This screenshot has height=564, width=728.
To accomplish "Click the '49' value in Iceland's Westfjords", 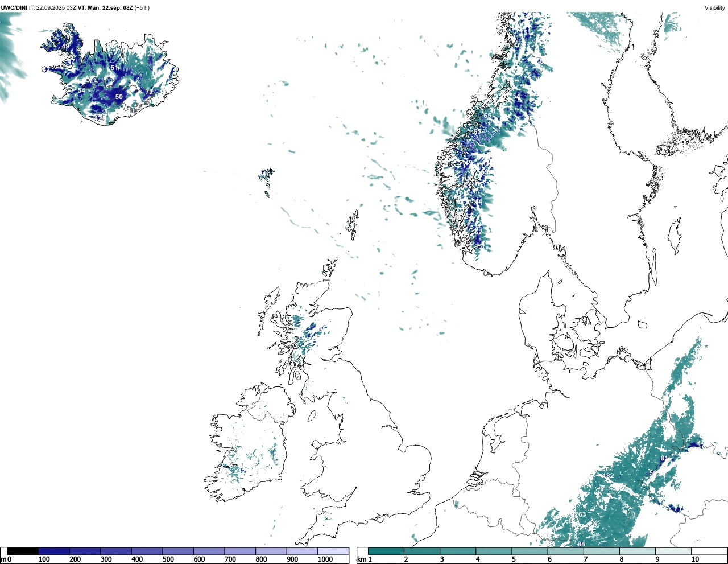I will (65, 46).
